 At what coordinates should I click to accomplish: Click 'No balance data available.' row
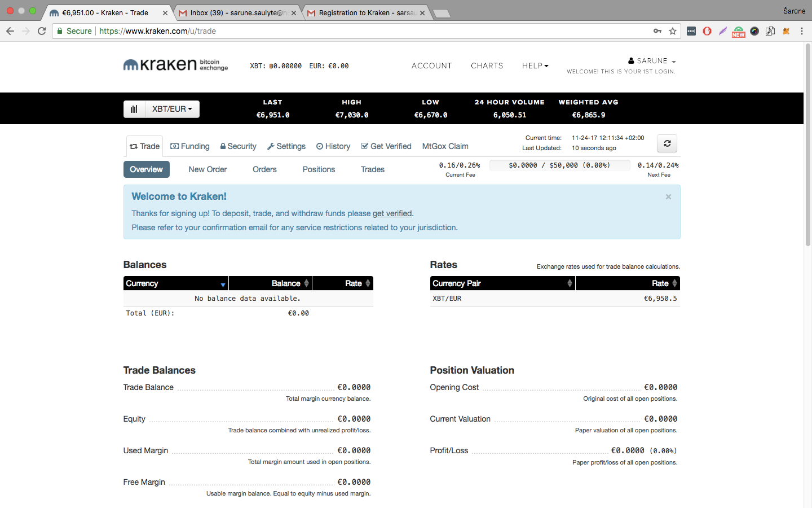(248, 299)
